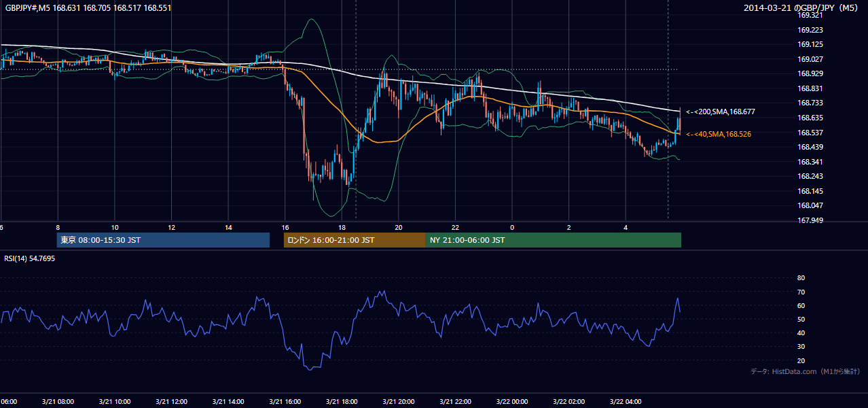Click the price axis label 168.243

coord(810,177)
